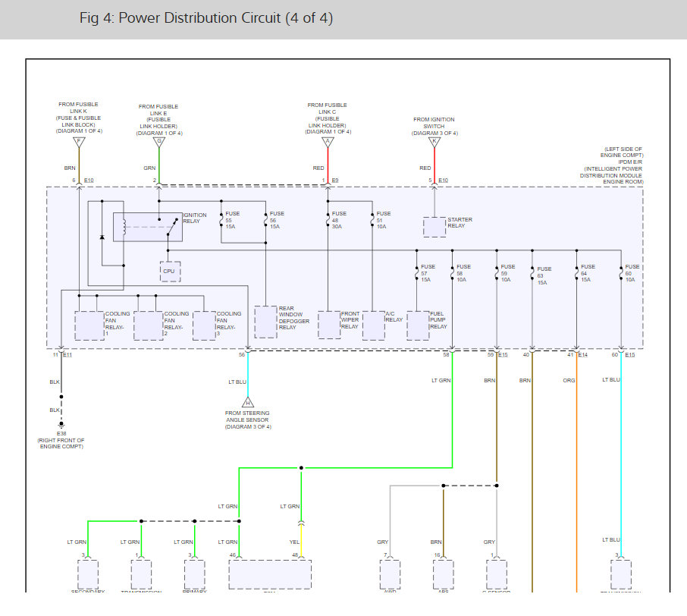Click the Fuse 63 15A symbol
Image resolution: width=687 pixels, height=616 pixels.
[x=532, y=273]
